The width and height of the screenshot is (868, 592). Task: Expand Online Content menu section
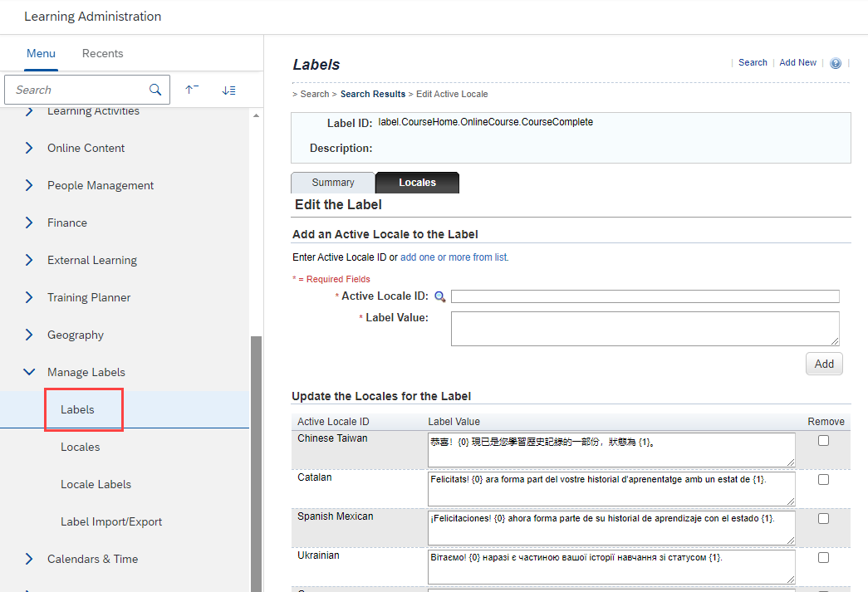(x=29, y=148)
